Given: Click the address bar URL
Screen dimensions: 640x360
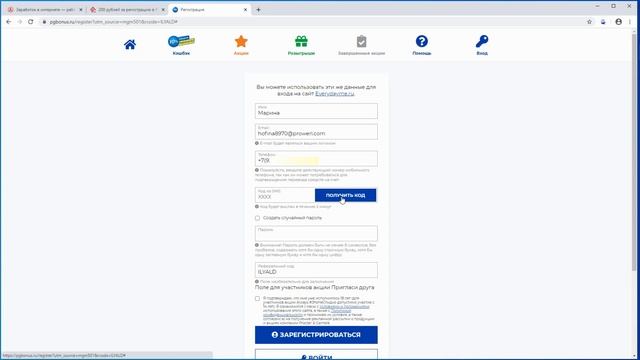Looking at the screenshot, I should pos(113,22).
